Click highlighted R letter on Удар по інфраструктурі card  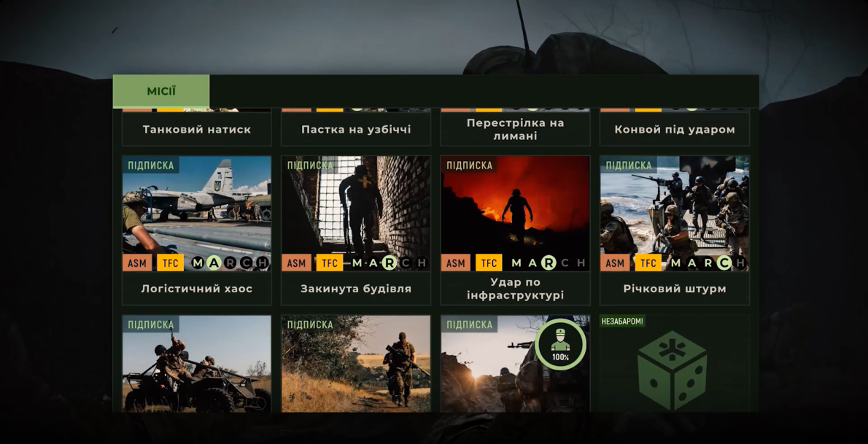point(549,263)
